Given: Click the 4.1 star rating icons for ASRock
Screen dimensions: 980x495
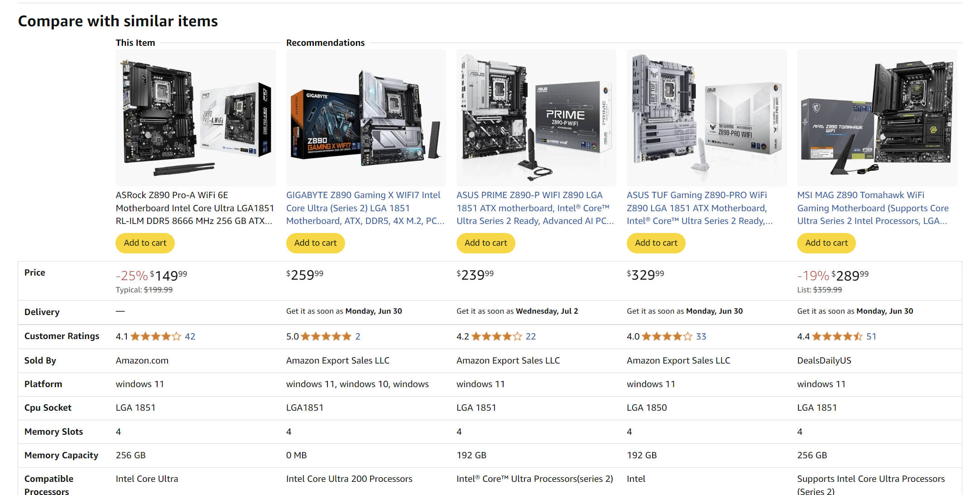Looking at the screenshot, I should point(156,336).
